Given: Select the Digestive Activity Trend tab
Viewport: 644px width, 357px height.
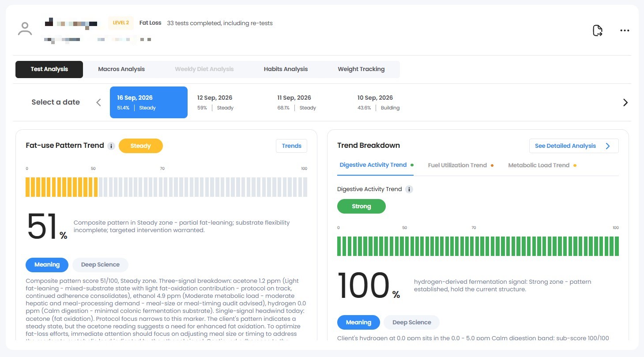Looking at the screenshot, I should coord(376,165).
